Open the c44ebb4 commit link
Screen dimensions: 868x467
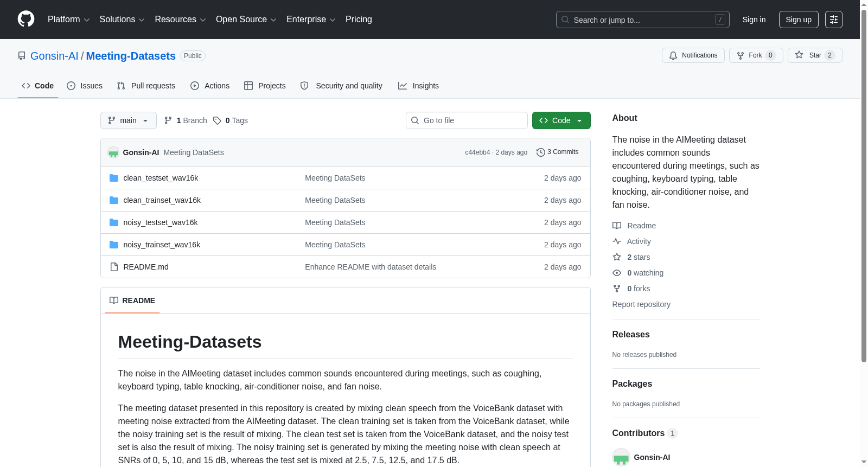[x=477, y=152]
